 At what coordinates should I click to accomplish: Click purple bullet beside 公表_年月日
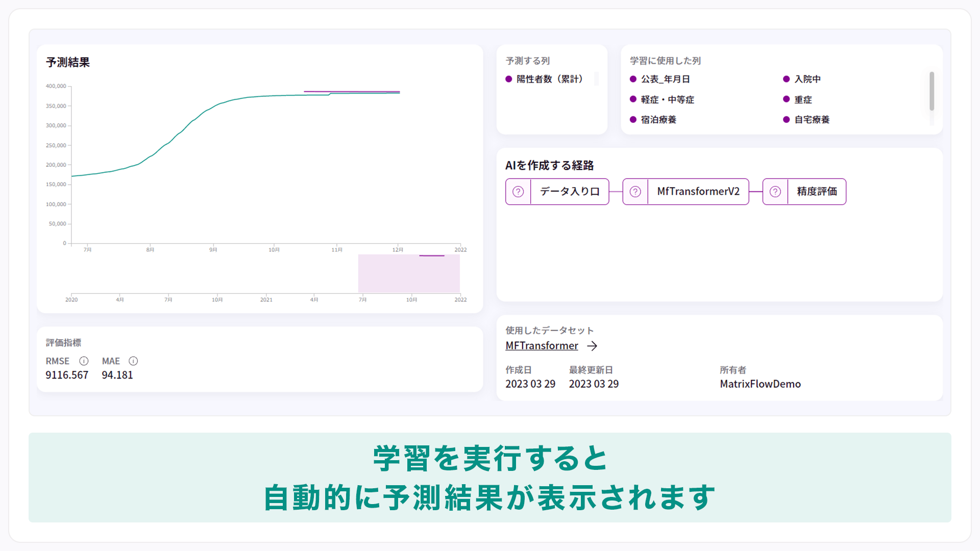(x=633, y=79)
